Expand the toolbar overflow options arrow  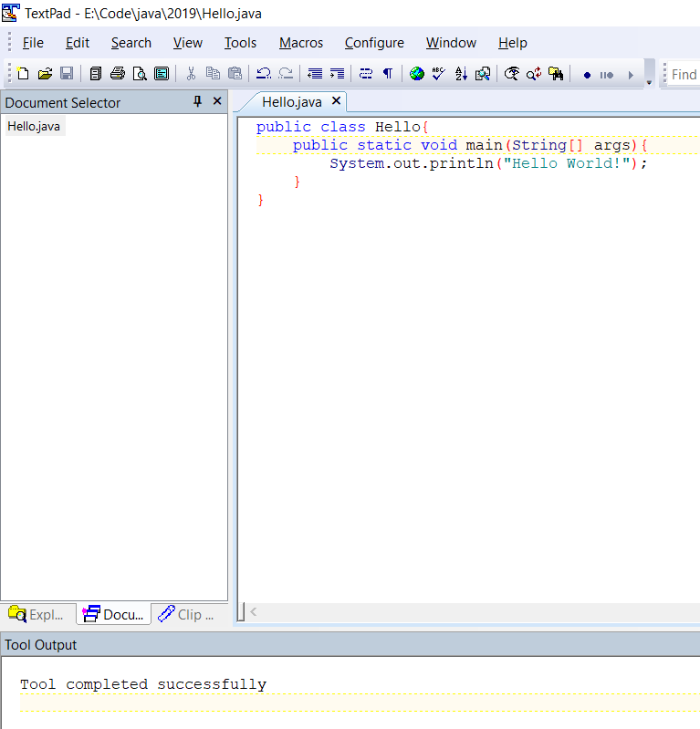[649, 74]
